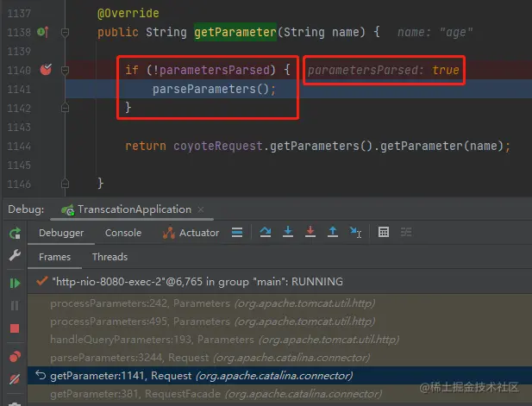The width and height of the screenshot is (532, 406).
Task: Click the Step Into icon
Action: [288, 233]
